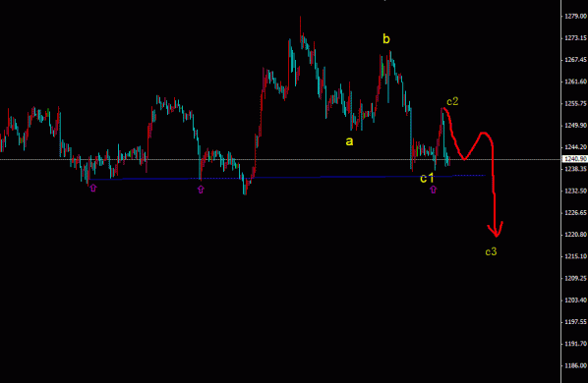Screen dimensions: 588x383
Task: Click the red hand-drawn projection curve peak
Action: (484, 134)
